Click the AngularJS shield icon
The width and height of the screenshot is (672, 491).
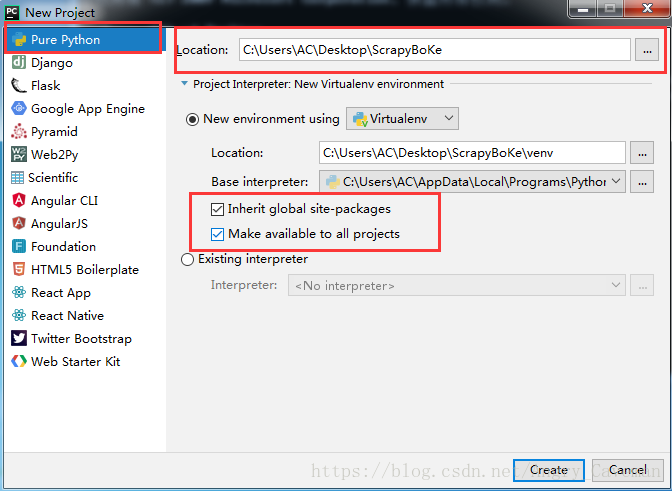(x=19, y=223)
